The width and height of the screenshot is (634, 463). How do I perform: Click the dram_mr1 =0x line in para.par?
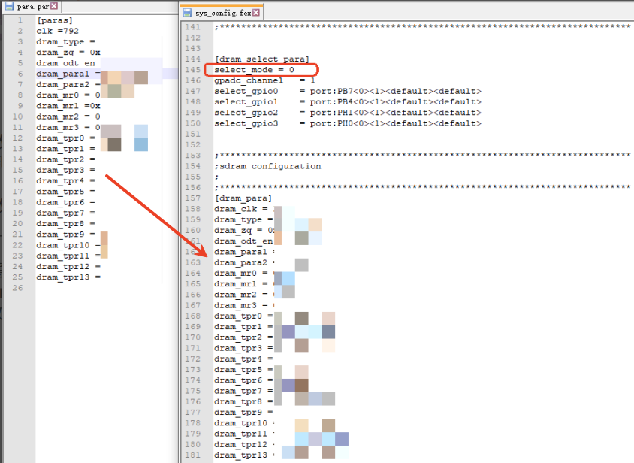click(67, 105)
